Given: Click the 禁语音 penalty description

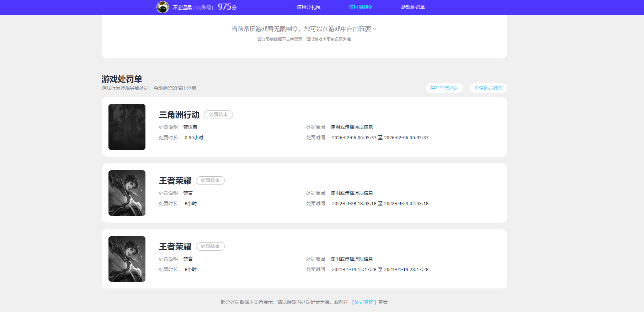Looking at the screenshot, I should pos(190,127).
